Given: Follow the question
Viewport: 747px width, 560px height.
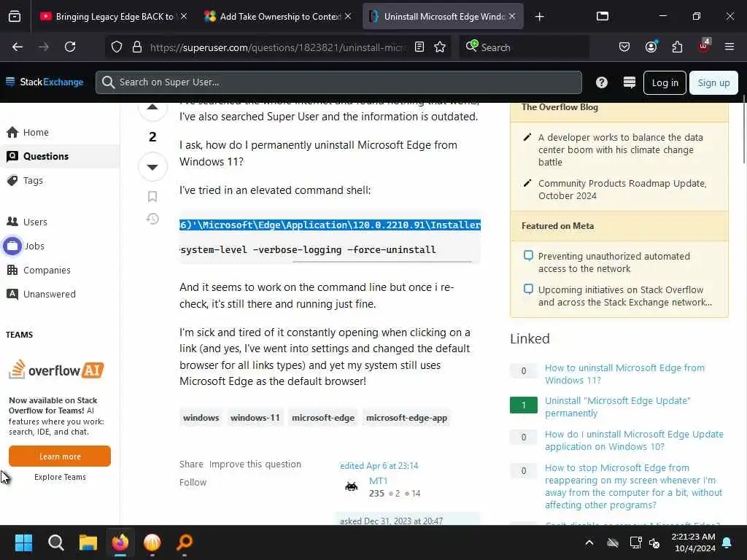Looking at the screenshot, I should coord(193,482).
